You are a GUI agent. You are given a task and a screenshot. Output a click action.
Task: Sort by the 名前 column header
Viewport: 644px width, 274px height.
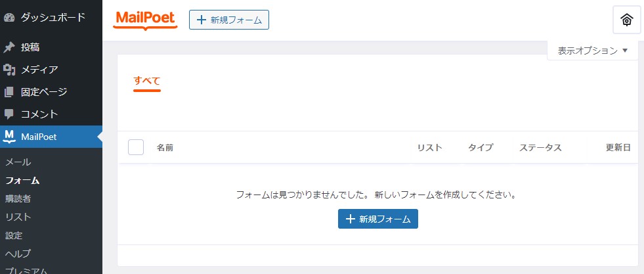click(x=165, y=148)
